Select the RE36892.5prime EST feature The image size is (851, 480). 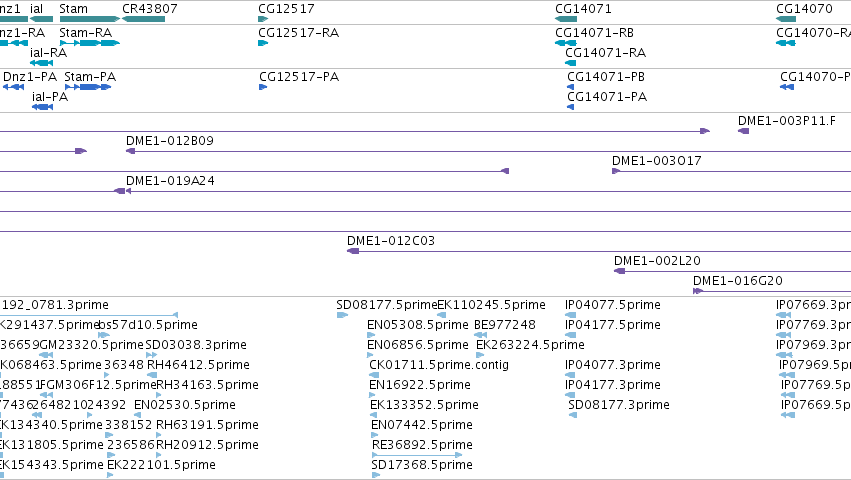pyautogui.click(x=417, y=455)
